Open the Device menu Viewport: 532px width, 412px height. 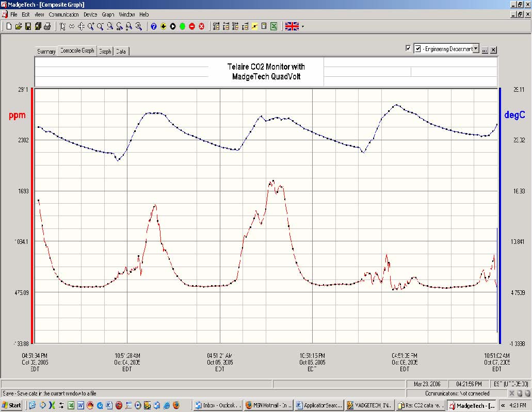tap(90, 14)
